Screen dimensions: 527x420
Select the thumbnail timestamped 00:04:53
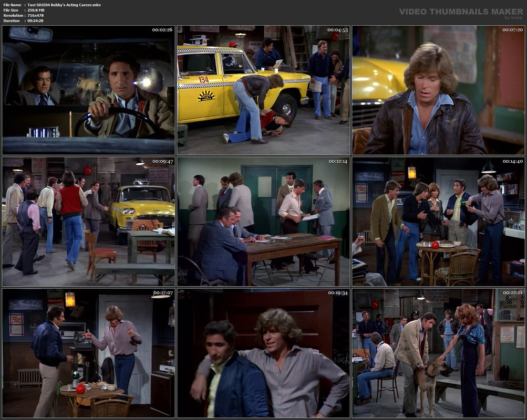click(x=264, y=90)
